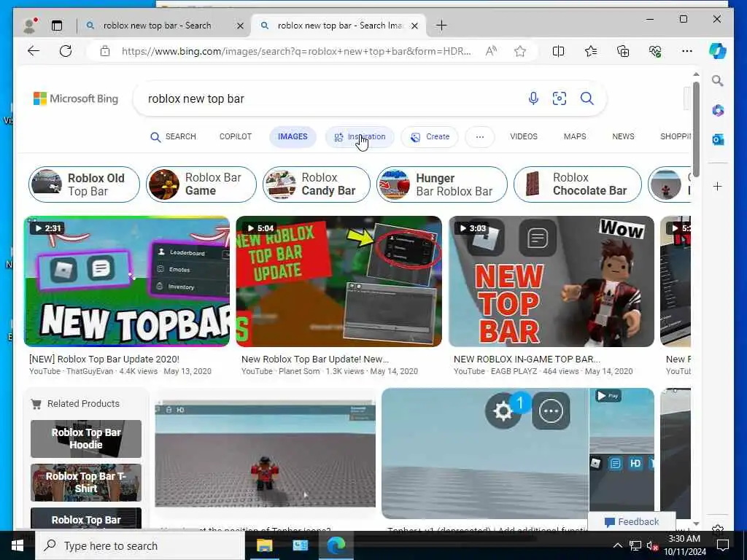Open Copilot sidebar icon
This screenshot has height=560, width=747.
(x=718, y=51)
